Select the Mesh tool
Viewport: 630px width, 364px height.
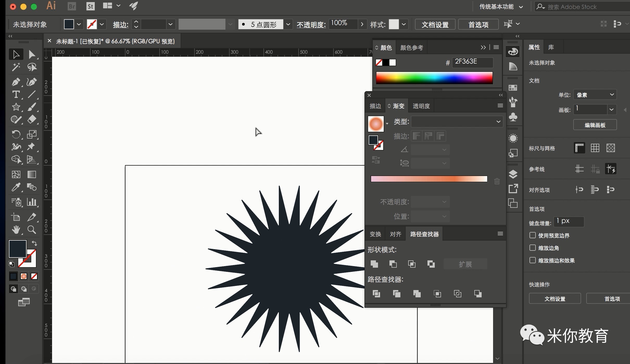[16, 174]
